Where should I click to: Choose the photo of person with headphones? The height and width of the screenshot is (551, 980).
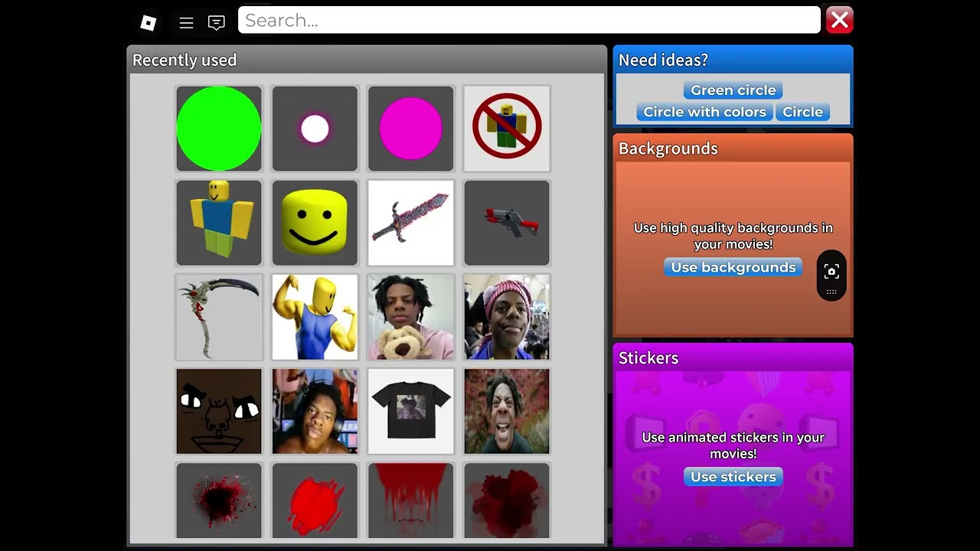pos(315,412)
